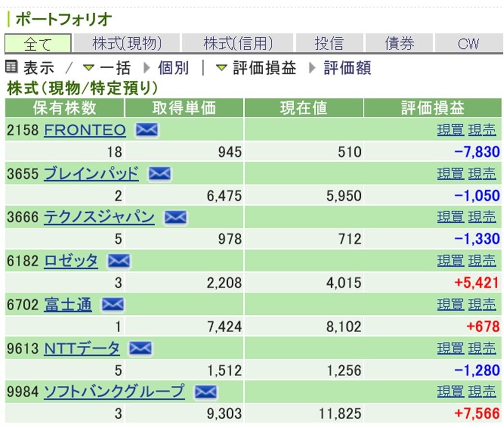Image resolution: width=504 pixels, height=428 pixels.
Task: Click 現買 for ソフトバンクグループ
Action: click(x=451, y=392)
